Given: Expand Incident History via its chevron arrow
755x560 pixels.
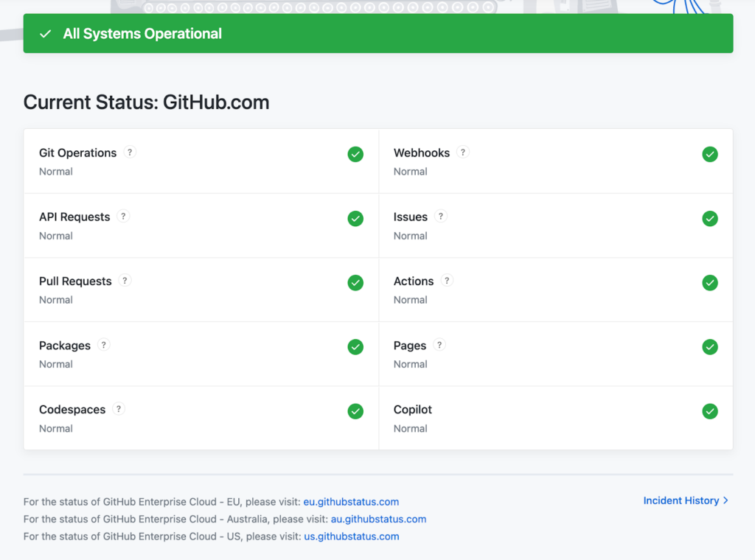Looking at the screenshot, I should [727, 500].
